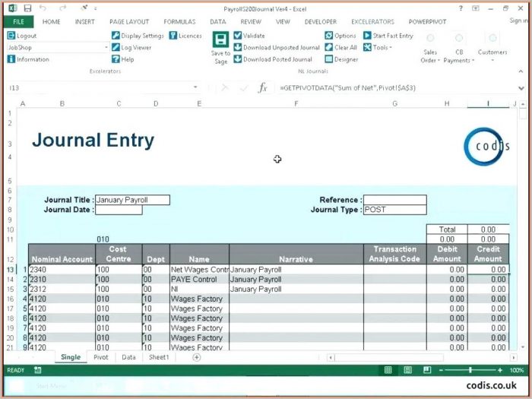Click the Logout icon
Image resolution: width=532 pixels, height=399 pixels.
pyautogui.click(x=11, y=36)
